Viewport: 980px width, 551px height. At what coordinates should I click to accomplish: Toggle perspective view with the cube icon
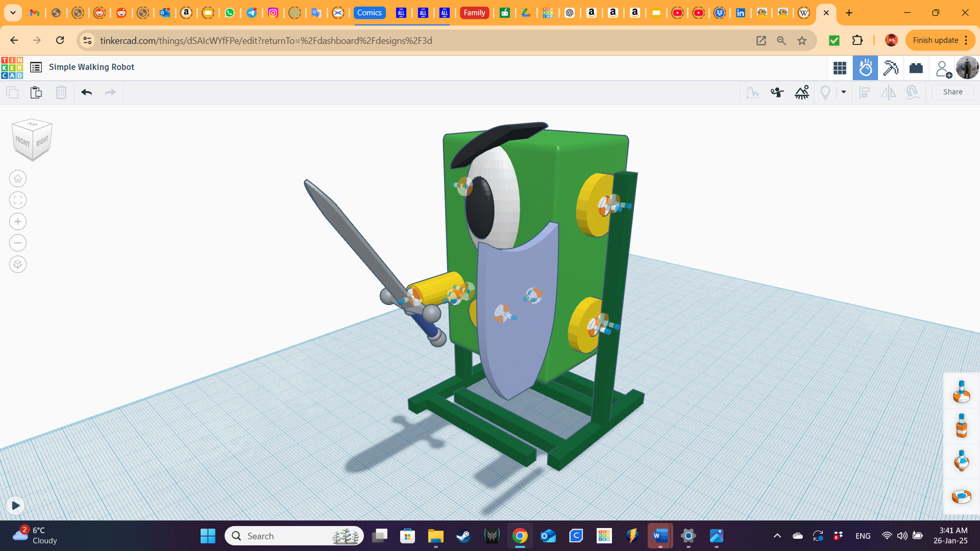[x=18, y=264]
